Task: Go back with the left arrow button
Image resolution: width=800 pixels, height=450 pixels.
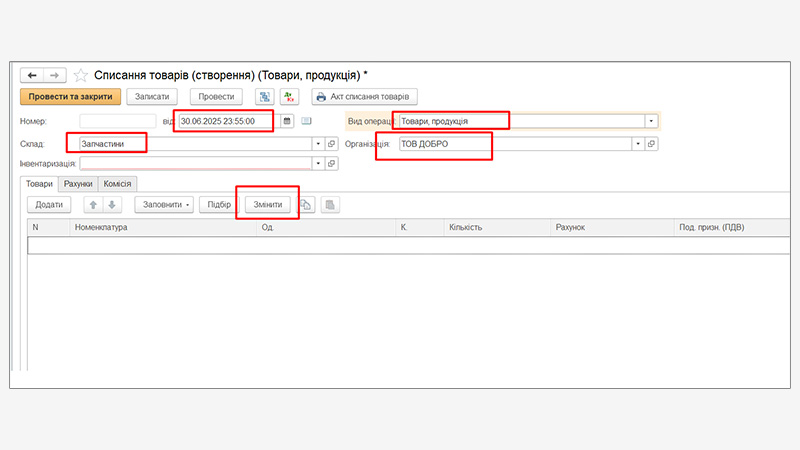Action: click(x=33, y=75)
